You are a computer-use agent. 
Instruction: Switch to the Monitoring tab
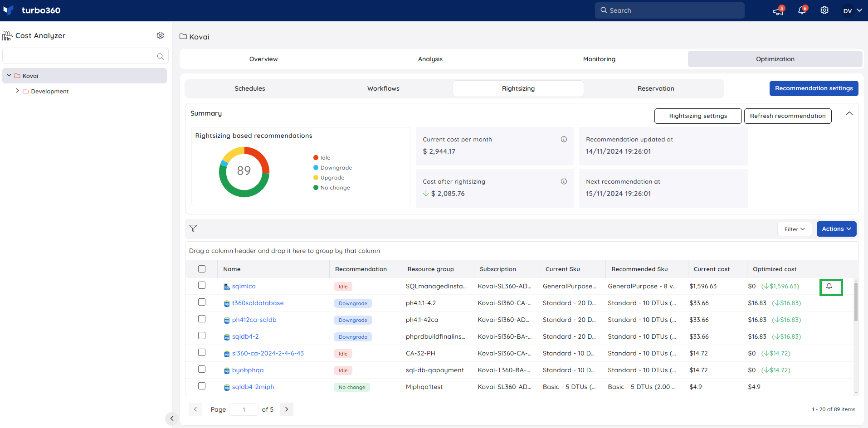coord(599,59)
